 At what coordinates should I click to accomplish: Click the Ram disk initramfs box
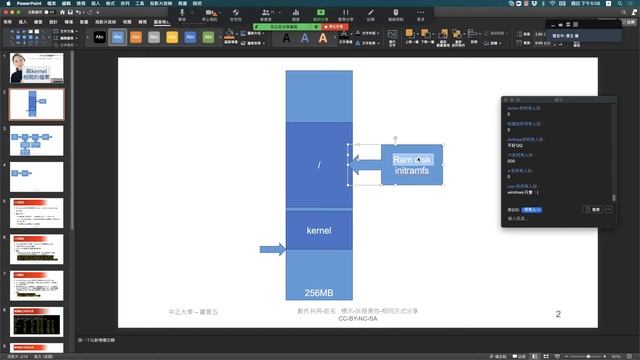point(412,165)
